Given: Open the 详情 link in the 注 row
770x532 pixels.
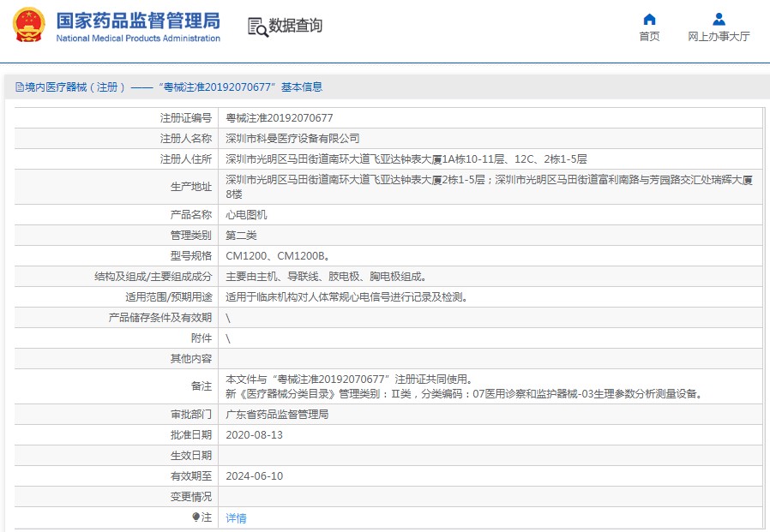Looking at the screenshot, I should click(236, 518).
